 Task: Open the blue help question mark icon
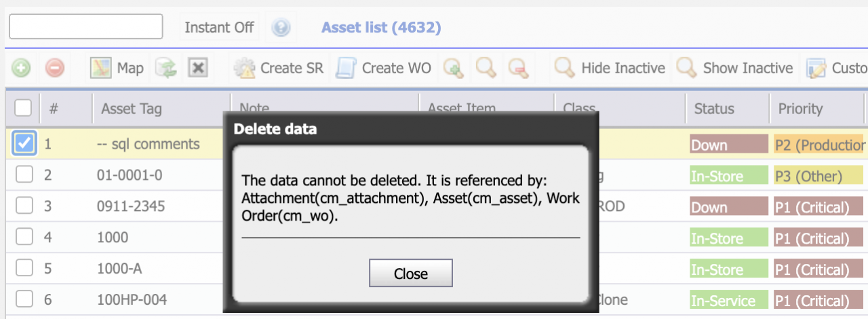pyautogui.click(x=281, y=28)
